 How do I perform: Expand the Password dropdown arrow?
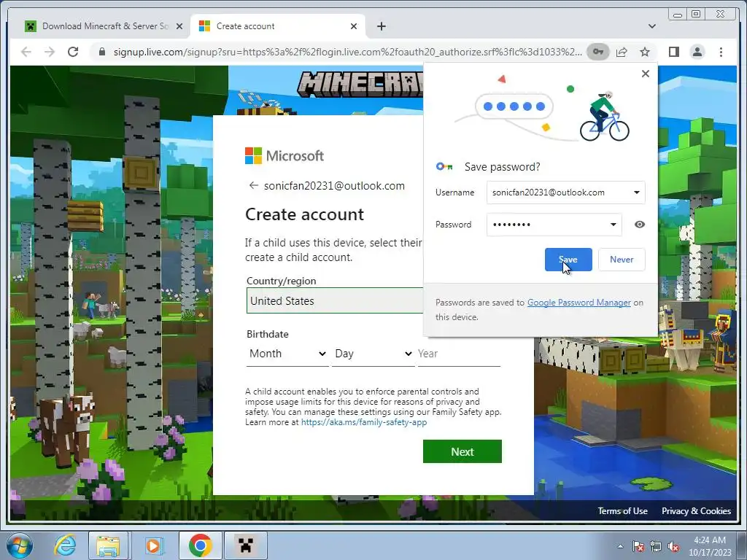click(x=613, y=225)
